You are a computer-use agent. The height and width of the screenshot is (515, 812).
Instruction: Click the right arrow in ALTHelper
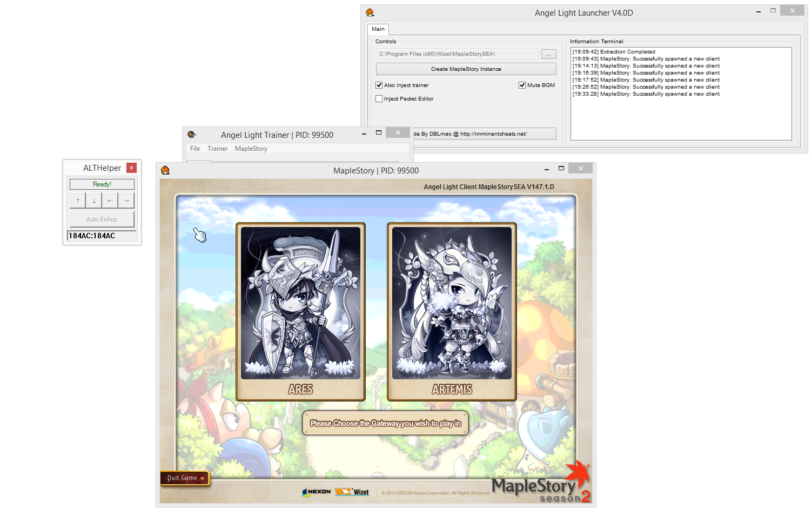126,200
